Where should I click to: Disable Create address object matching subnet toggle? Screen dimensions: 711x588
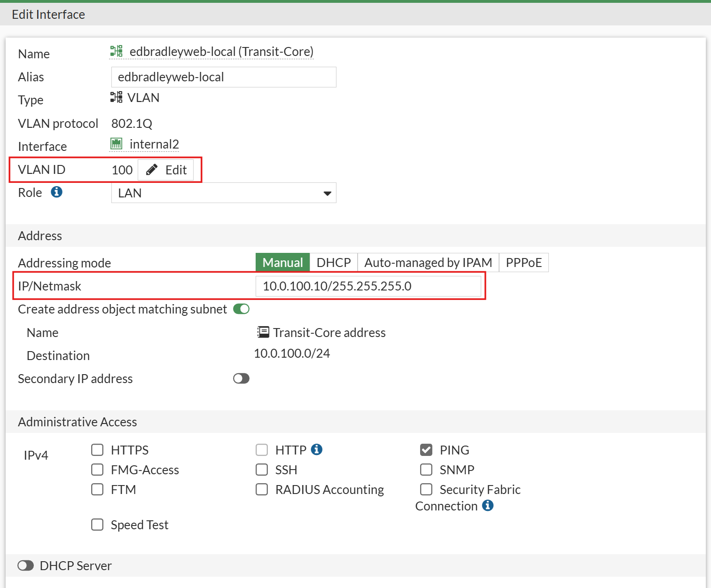(x=242, y=309)
